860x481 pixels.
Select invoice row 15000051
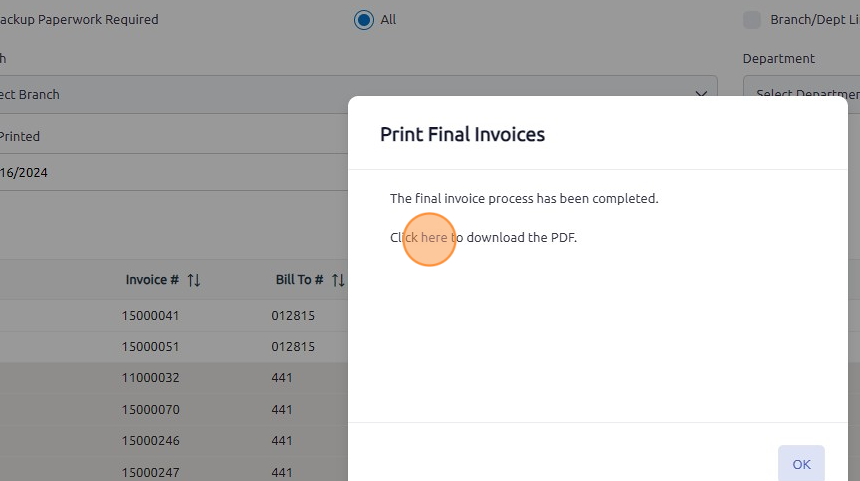pos(174,347)
